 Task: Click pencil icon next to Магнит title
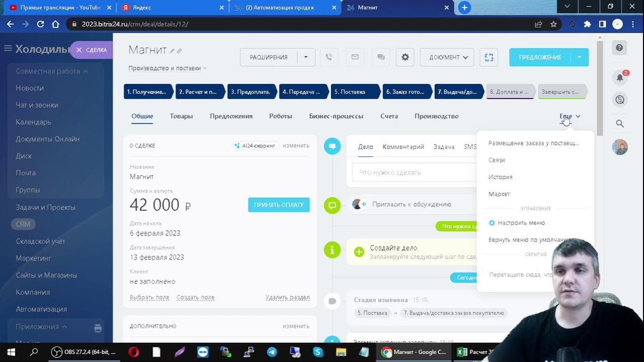172,51
